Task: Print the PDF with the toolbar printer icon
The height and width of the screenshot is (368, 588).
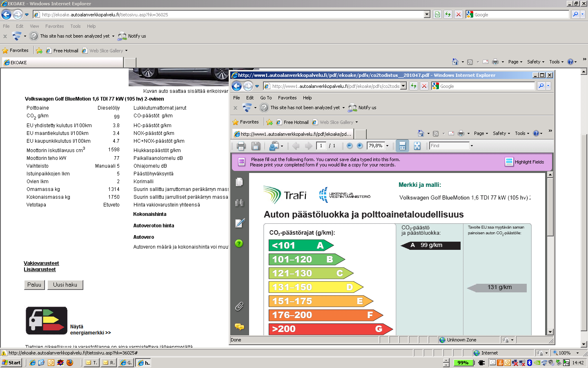Action: [241, 146]
